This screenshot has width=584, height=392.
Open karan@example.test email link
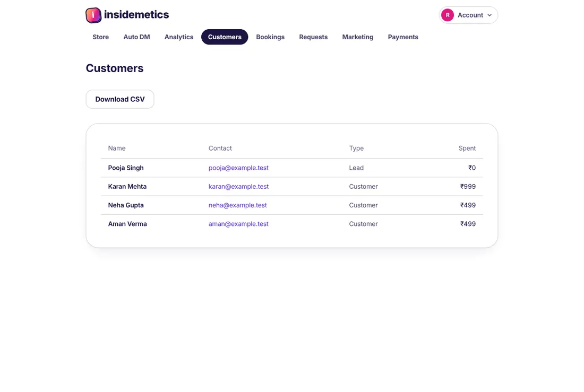238,187
